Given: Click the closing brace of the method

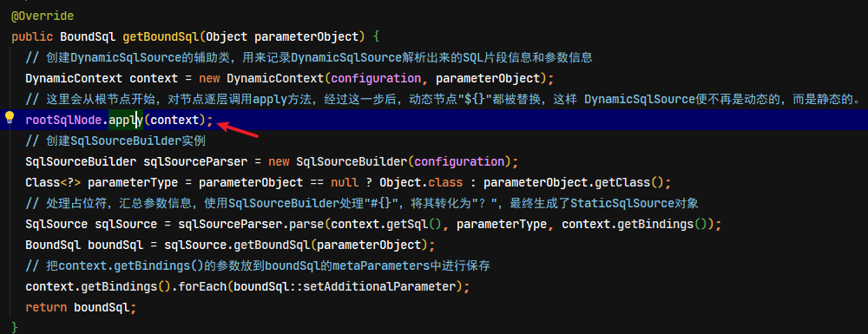Looking at the screenshot, I should [15, 328].
